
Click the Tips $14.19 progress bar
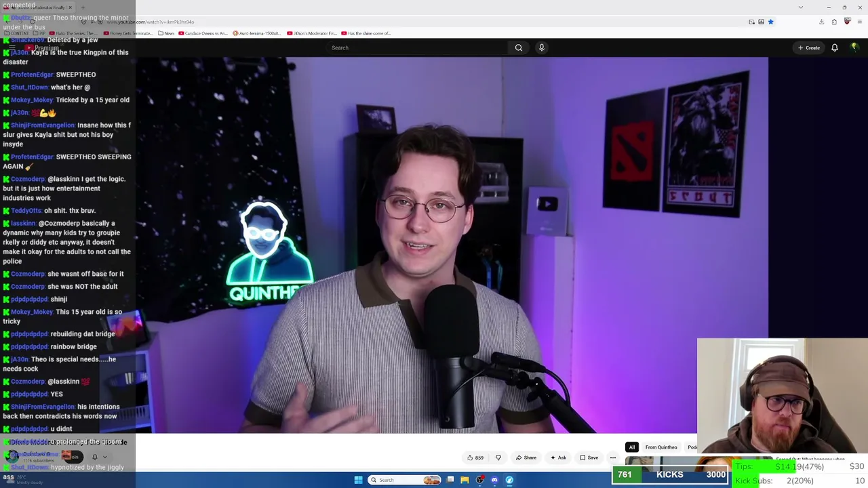click(800, 466)
